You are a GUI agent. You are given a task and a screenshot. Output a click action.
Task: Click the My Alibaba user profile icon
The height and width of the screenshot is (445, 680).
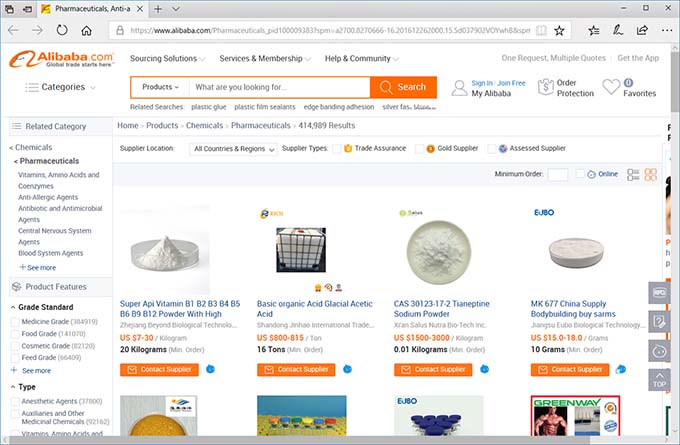click(459, 88)
